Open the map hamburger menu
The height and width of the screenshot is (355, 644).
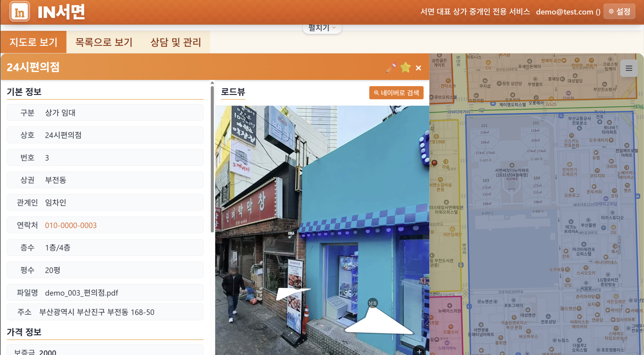[x=629, y=68]
